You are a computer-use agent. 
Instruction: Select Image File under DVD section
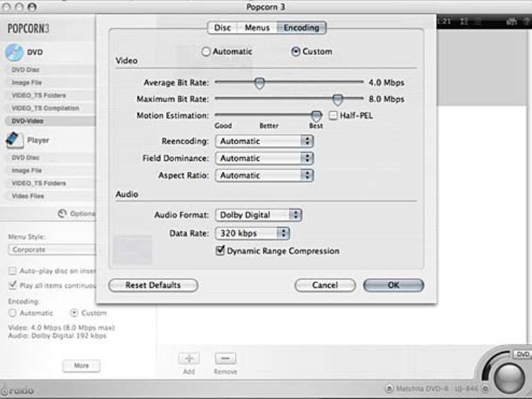50,83
